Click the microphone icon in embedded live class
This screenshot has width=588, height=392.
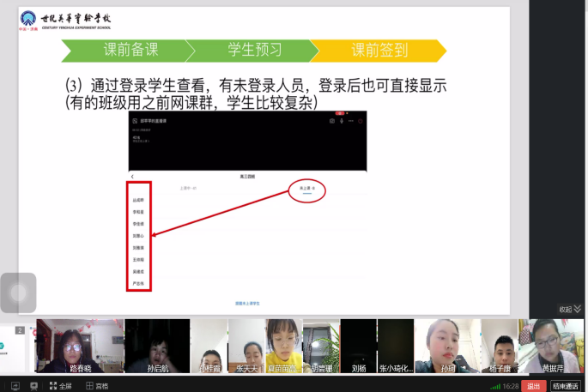point(342,121)
